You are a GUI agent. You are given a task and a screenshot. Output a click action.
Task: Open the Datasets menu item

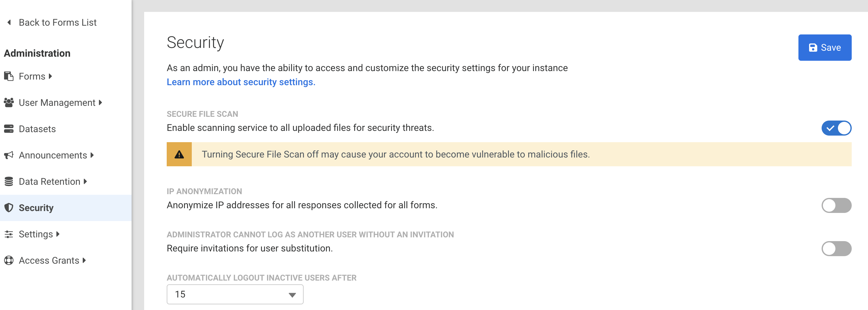click(37, 129)
